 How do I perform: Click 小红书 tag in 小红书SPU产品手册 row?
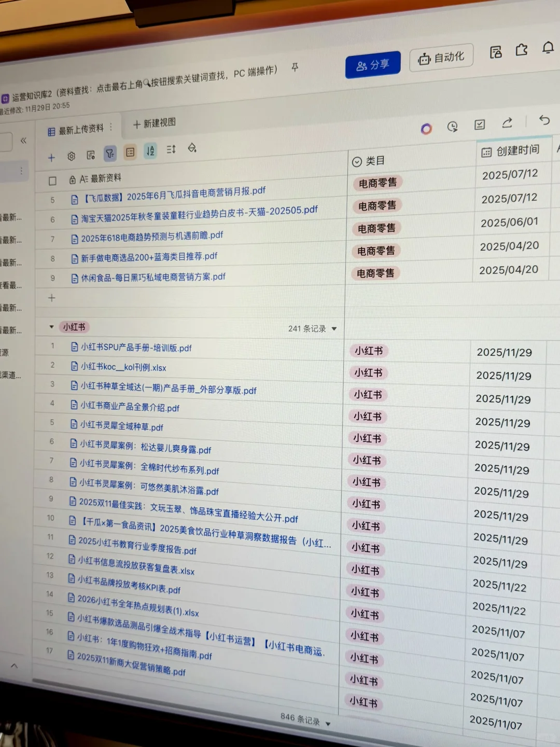(369, 351)
